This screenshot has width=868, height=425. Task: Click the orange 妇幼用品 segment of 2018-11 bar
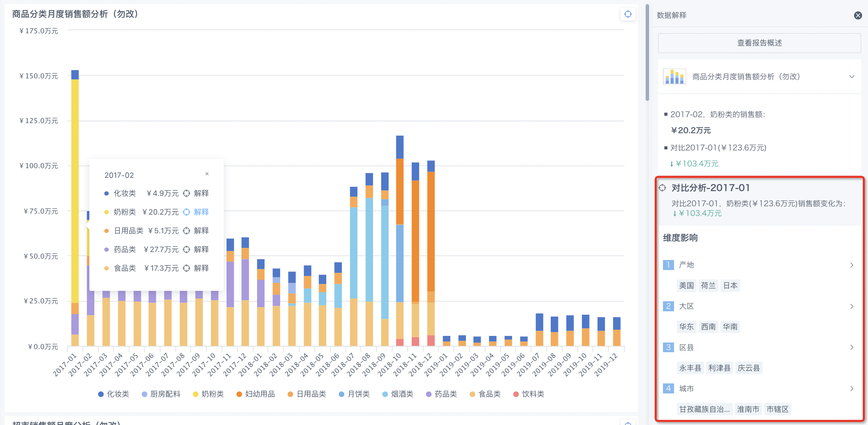tap(415, 241)
